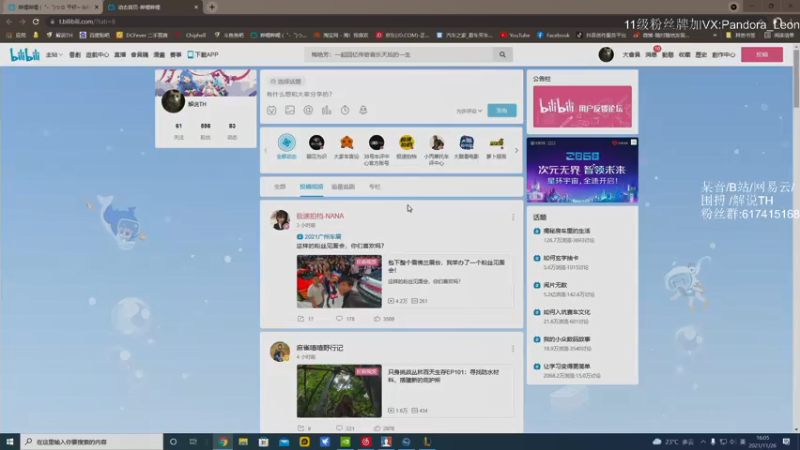Open the jungle survival video thumbnail

(x=339, y=391)
